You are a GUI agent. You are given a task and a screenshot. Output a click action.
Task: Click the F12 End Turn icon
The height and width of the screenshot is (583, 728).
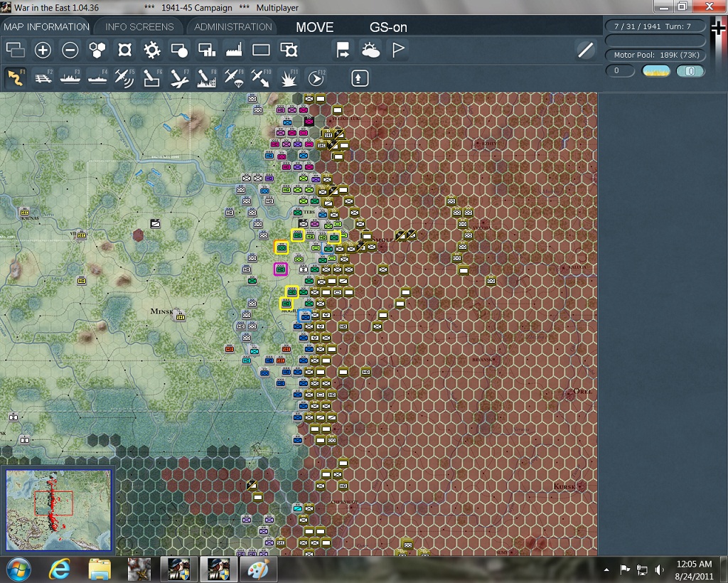point(316,77)
